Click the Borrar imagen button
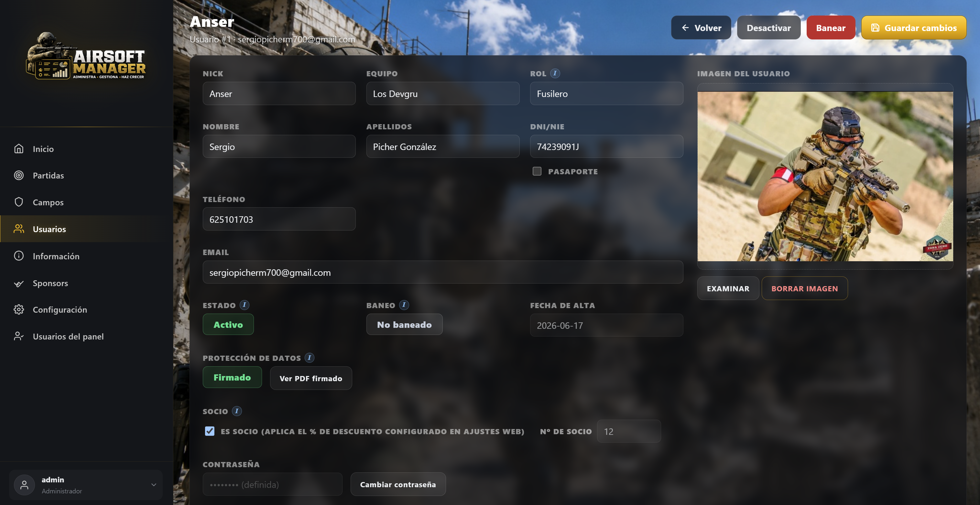The width and height of the screenshot is (980, 505). pyautogui.click(x=804, y=288)
